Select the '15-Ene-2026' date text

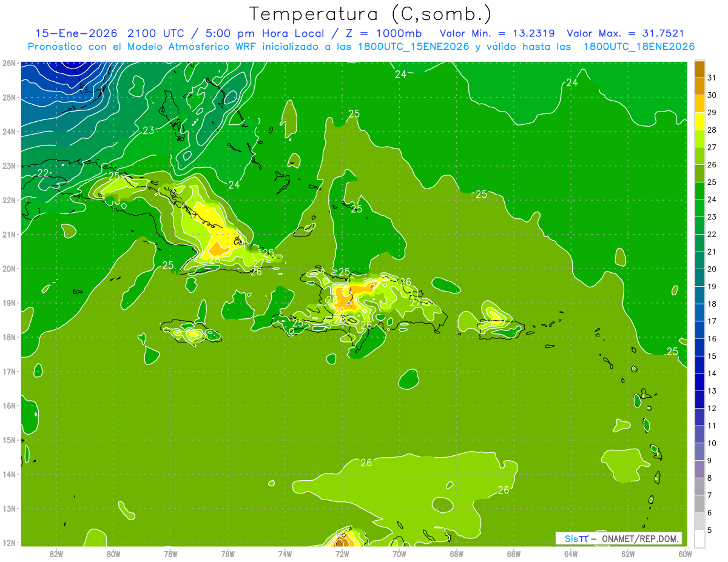(77, 34)
